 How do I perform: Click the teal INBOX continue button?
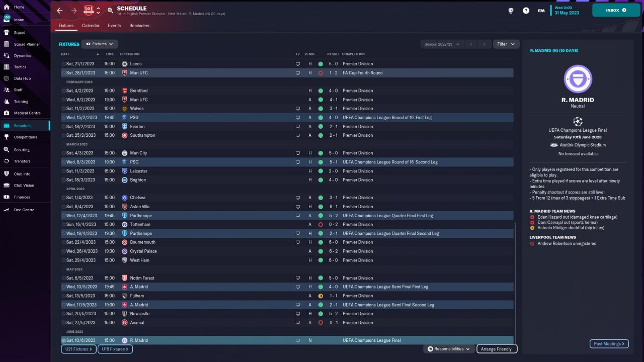(x=616, y=10)
